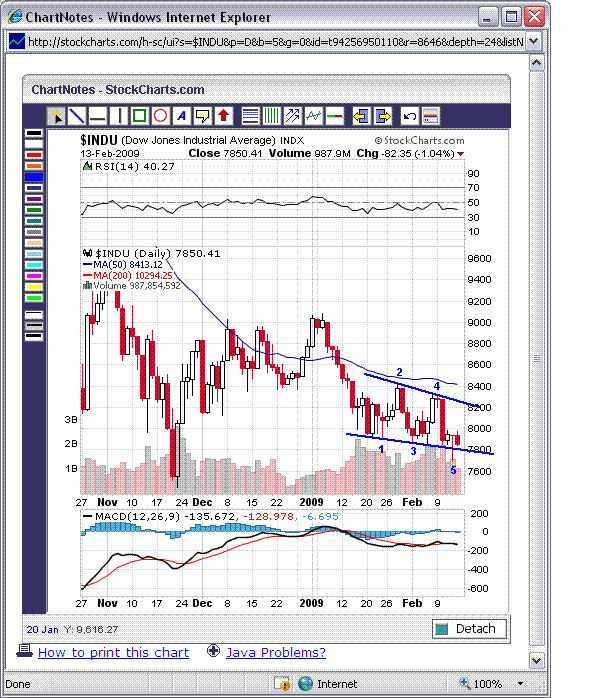600x698 pixels.
Task: Click the plus icon beside Java Problems
Action: click(213, 651)
